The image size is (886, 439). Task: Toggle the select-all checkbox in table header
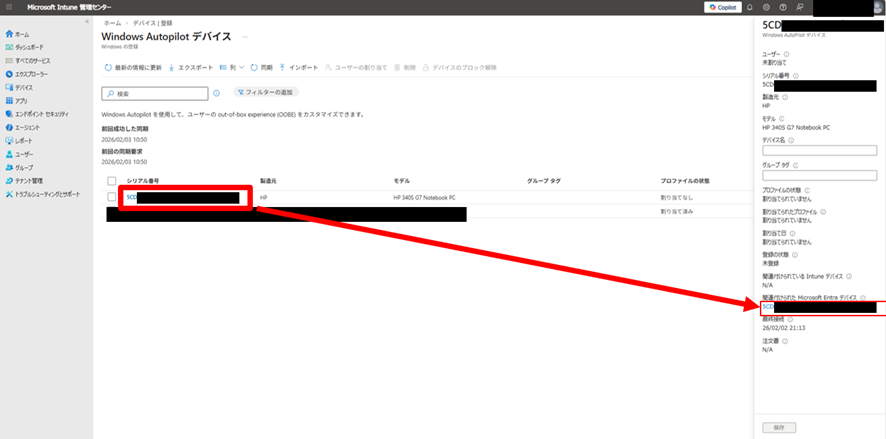[x=112, y=181]
